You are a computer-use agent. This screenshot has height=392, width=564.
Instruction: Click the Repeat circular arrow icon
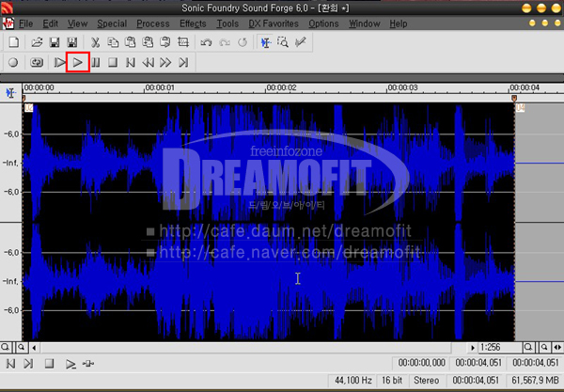click(243, 42)
